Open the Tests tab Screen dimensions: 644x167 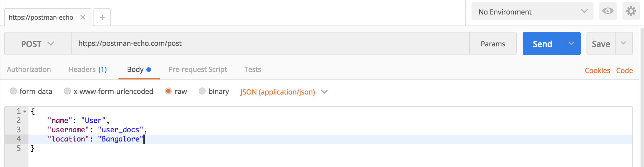click(x=253, y=70)
